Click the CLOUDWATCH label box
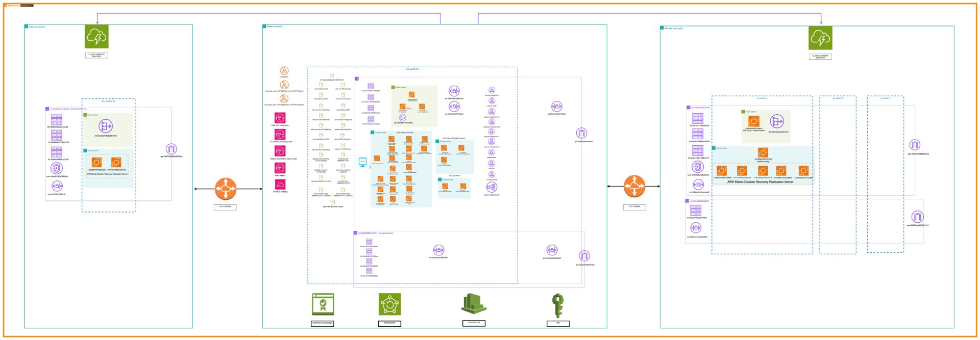Viewport: 980px width, 340px height. (x=474, y=323)
